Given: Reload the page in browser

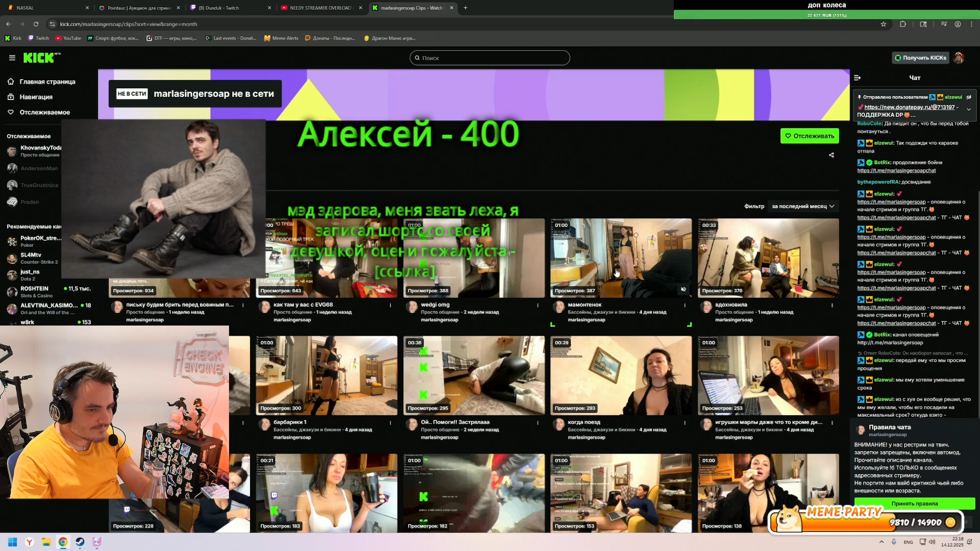Looking at the screenshot, I should (x=36, y=24).
